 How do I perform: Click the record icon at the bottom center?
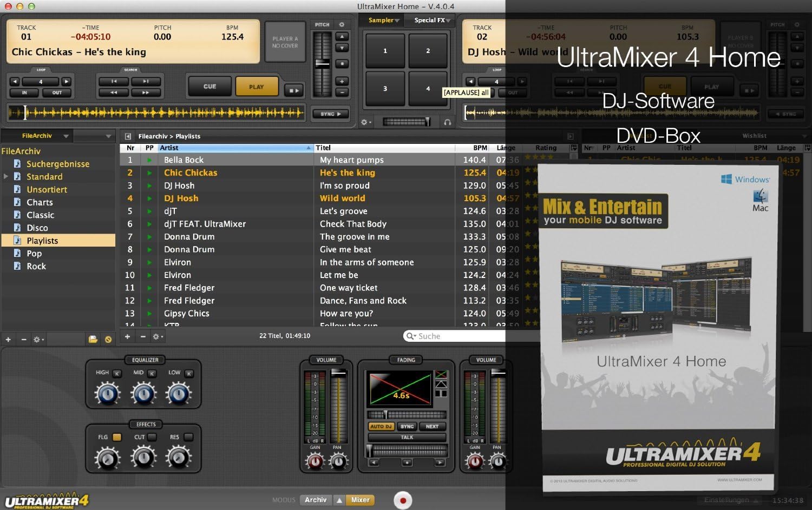(x=402, y=500)
